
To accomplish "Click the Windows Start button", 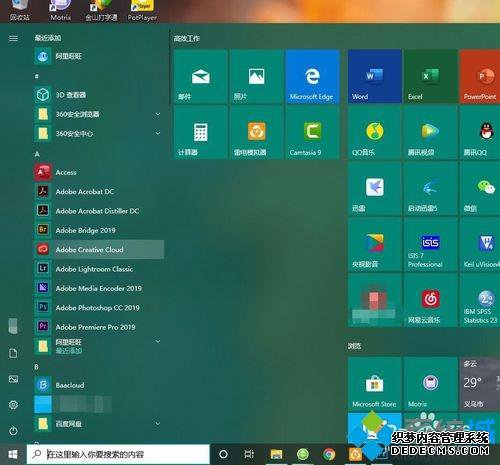I will point(13,454).
